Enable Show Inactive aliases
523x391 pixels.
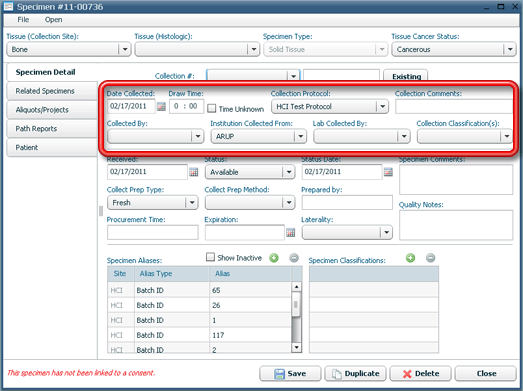[x=210, y=257]
